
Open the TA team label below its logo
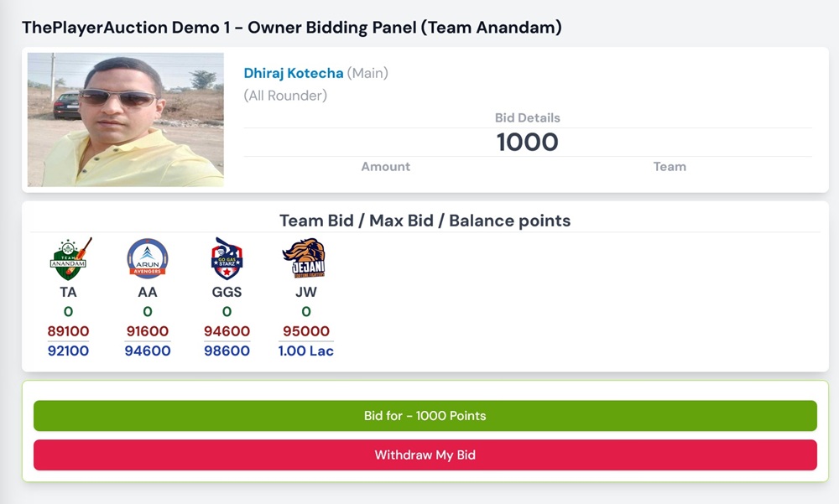tap(68, 292)
